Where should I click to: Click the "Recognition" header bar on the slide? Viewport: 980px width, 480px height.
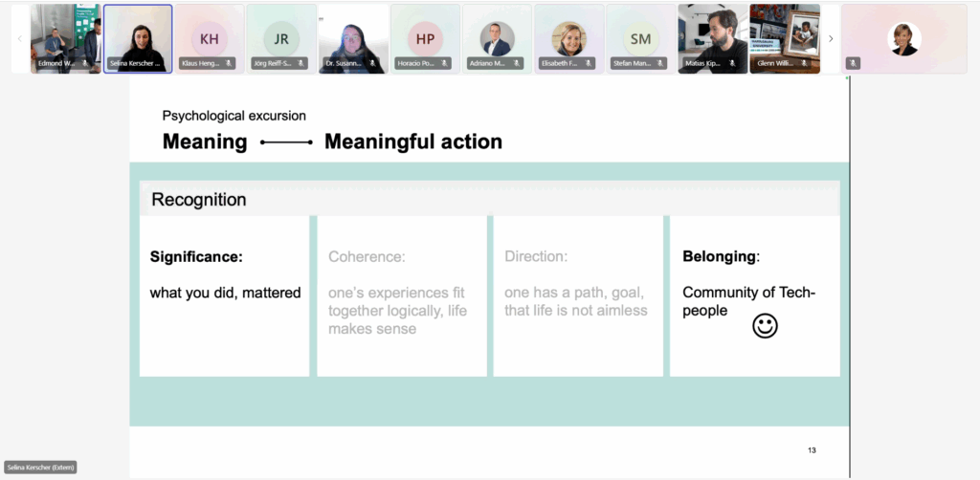[x=489, y=200]
